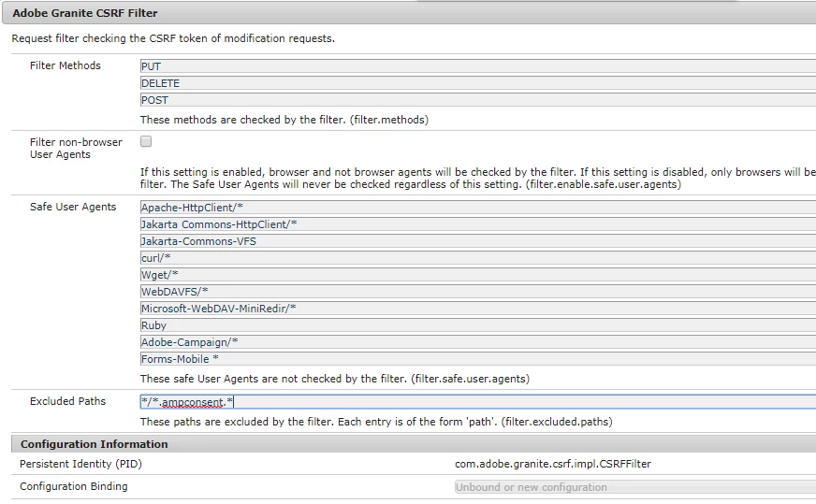Click the DELETE filter method field
The width and height of the screenshot is (816, 504).
[x=478, y=83]
